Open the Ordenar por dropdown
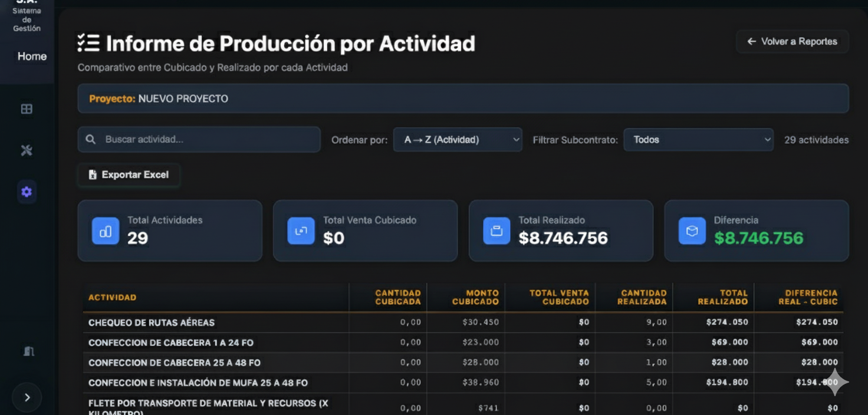868x415 pixels. coord(458,140)
